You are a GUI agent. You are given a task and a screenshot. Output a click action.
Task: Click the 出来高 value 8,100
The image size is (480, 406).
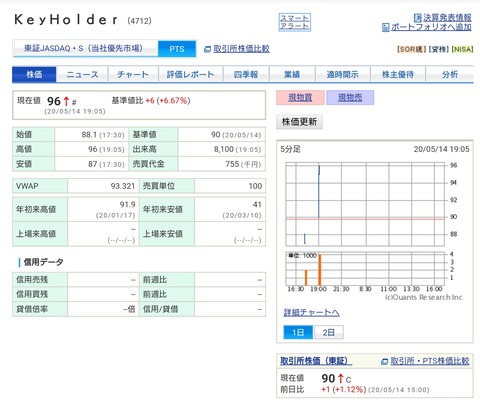pyautogui.click(x=224, y=149)
